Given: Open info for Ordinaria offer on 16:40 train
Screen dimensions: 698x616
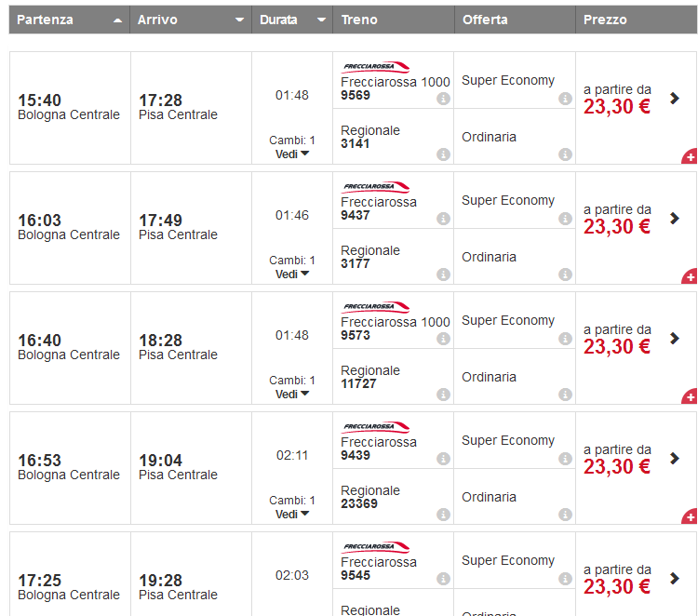Looking at the screenshot, I should tap(564, 395).
